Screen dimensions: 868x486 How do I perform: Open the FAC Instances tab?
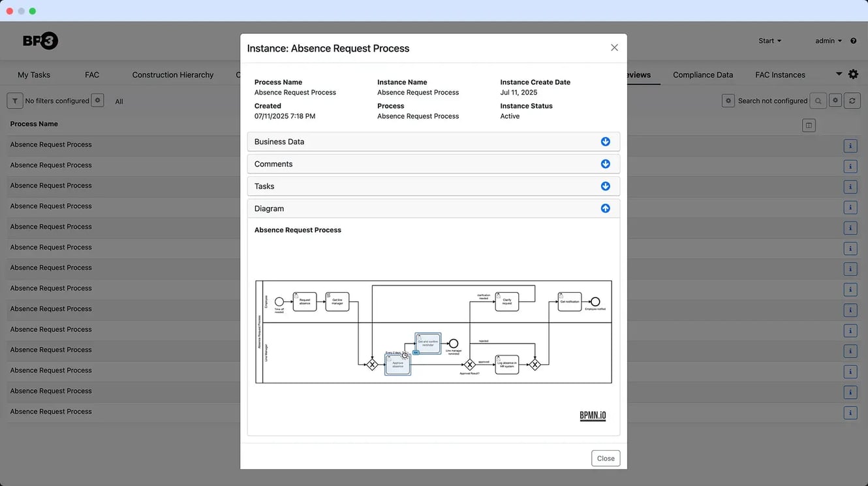pos(780,75)
